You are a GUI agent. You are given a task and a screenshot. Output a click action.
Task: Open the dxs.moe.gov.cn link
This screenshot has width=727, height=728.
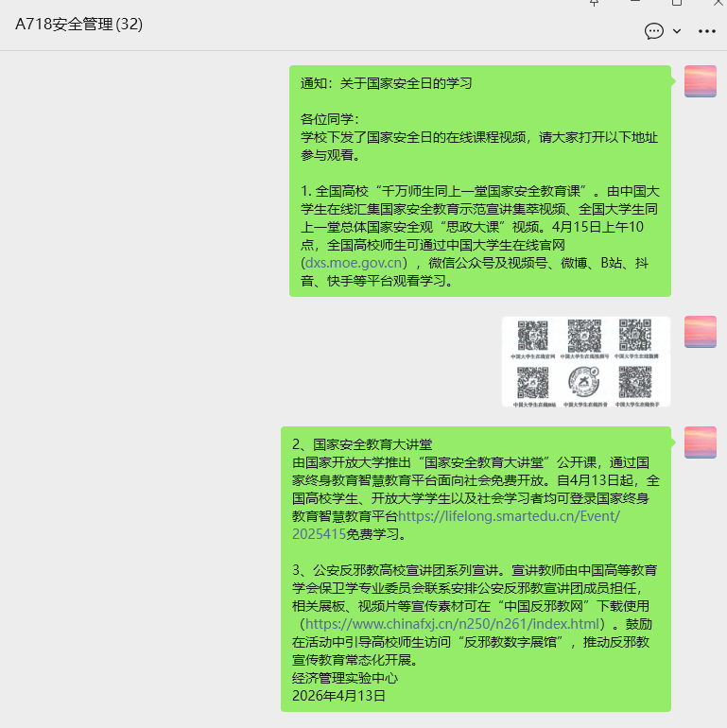355,262
